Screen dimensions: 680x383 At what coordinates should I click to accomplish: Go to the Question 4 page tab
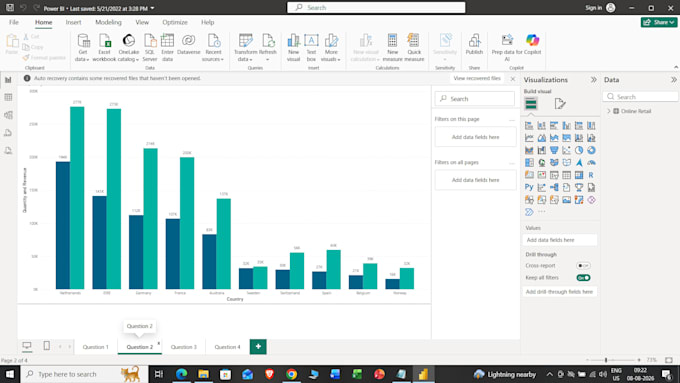point(227,347)
